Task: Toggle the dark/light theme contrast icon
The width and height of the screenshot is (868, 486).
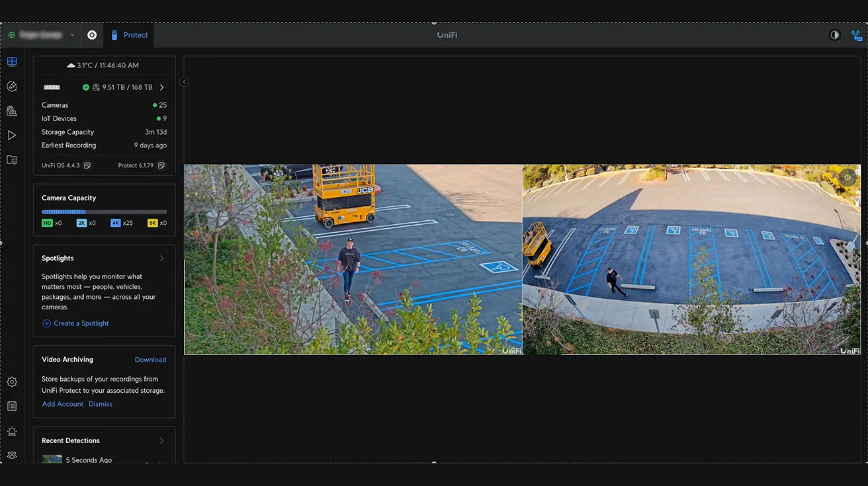Action: coord(835,35)
